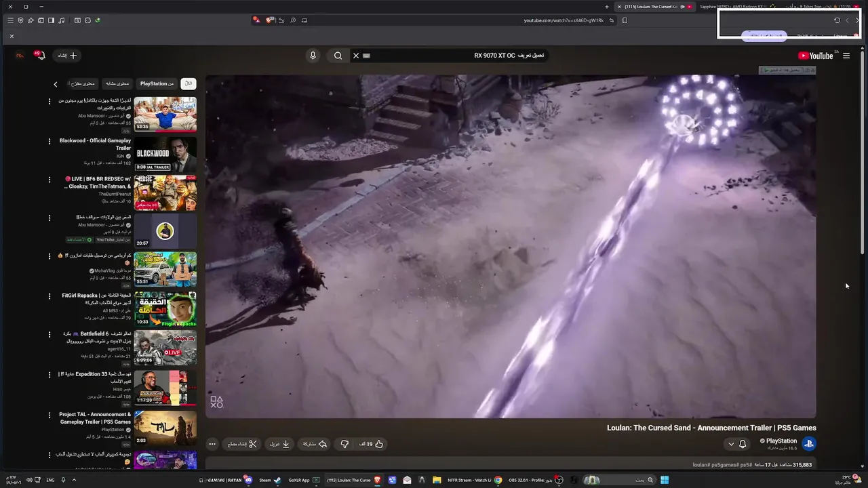Like the video with the thumbs-up button

tap(372, 444)
